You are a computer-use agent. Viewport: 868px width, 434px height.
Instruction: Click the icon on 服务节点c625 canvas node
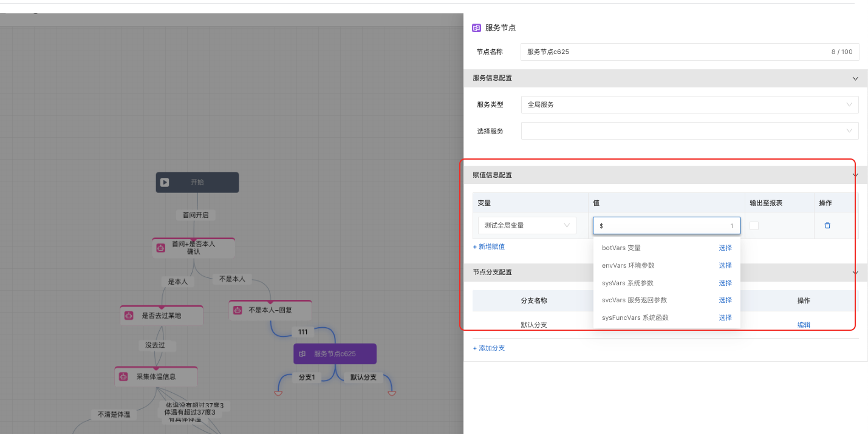tap(302, 354)
